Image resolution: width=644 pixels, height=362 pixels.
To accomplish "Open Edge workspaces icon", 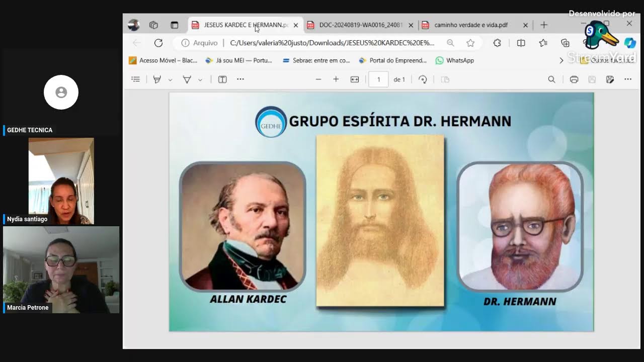I will [x=154, y=25].
